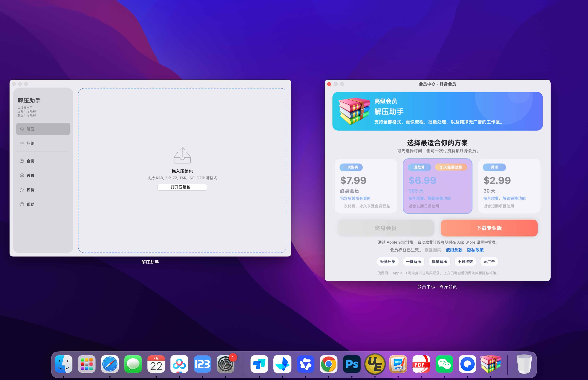Click the 一键解压 feature tag
Viewport: 588px width, 380px height.
tap(414, 262)
